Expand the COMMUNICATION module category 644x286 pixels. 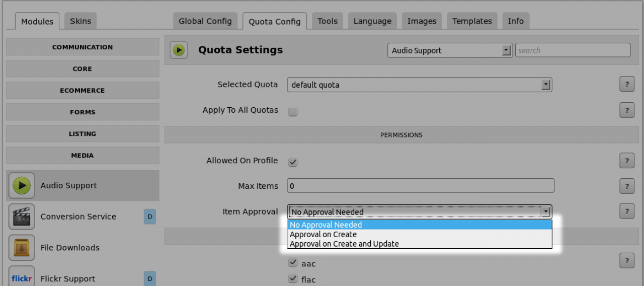(x=83, y=47)
